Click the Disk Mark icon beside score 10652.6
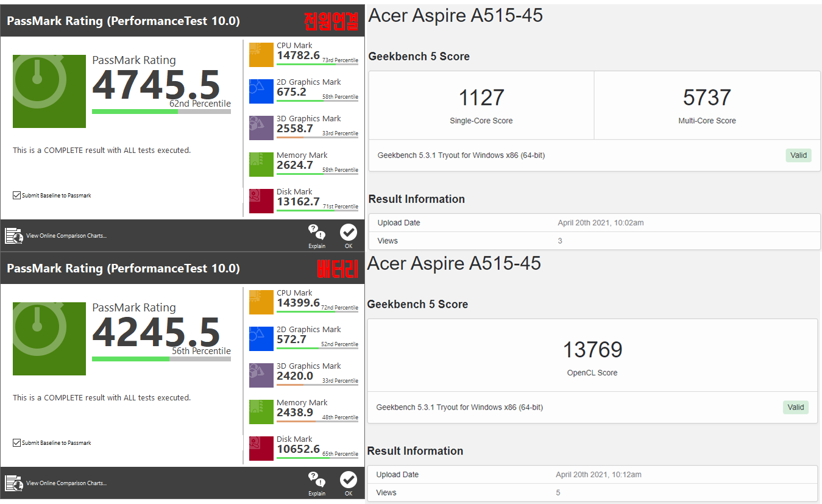822x504 pixels. (261, 449)
